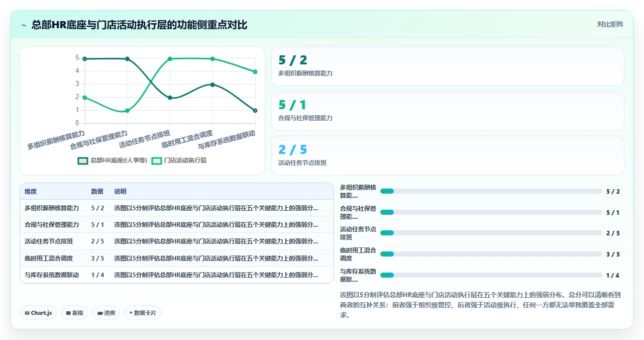Select the 2 / 5 活动任务节点排班 card
Image resolution: width=644 pixels, height=340 pixels.
(448, 155)
